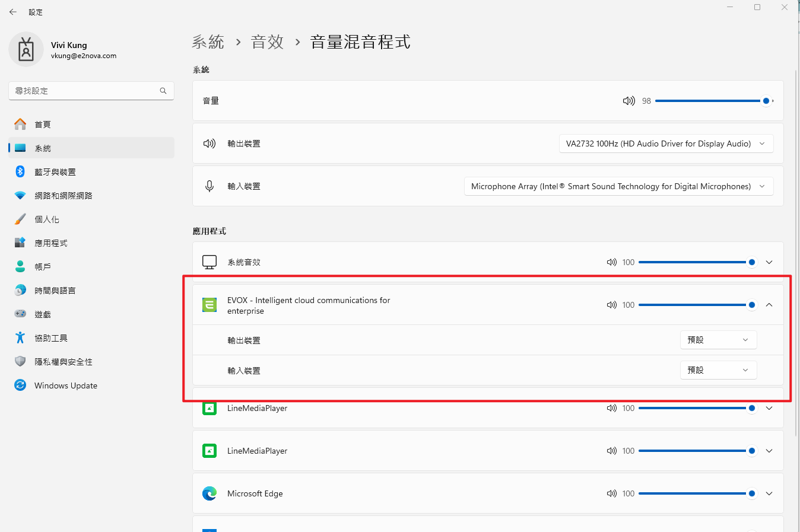Open 藍牙與裝置 in the sidebar
The image size is (800, 532).
tap(91, 171)
